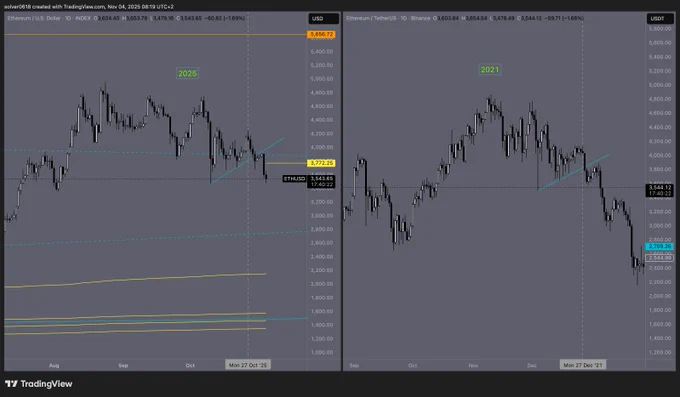The image size is (680, 397).
Task: Click the 1,000.00 level on 2025 price axis
Action: click(322, 352)
